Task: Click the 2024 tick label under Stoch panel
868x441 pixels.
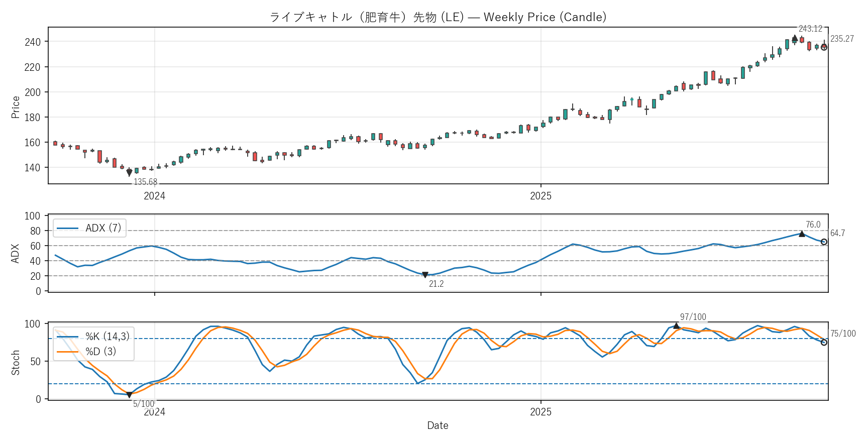Action: [x=154, y=412]
